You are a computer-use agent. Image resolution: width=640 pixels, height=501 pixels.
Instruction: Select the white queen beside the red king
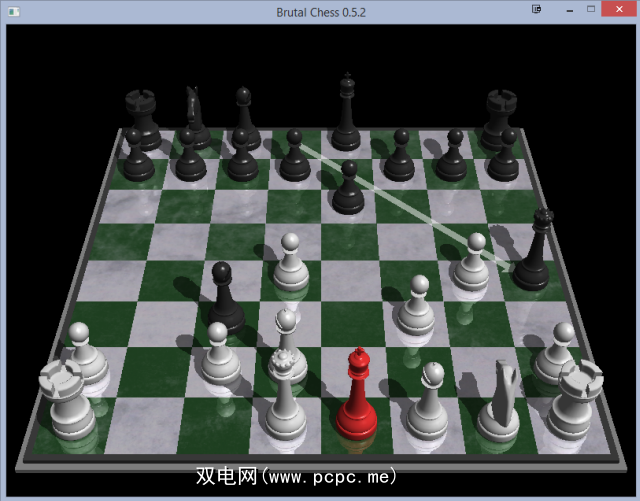coord(285,396)
